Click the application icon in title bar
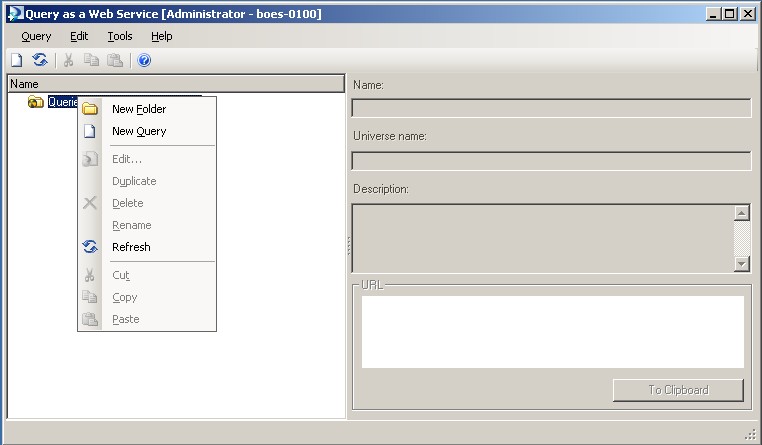762x445 pixels. point(16,14)
